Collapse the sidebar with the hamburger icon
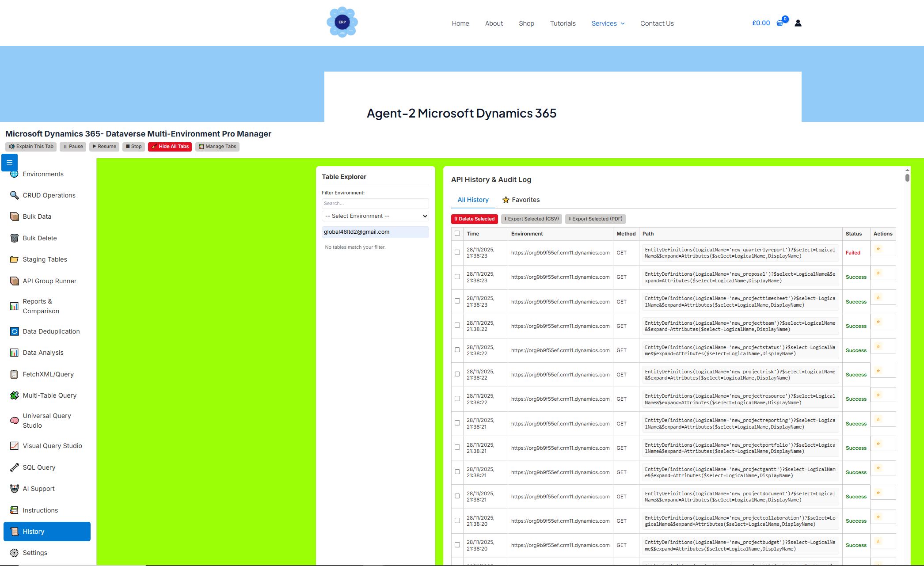This screenshot has width=924, height=566. coord(9,163)
